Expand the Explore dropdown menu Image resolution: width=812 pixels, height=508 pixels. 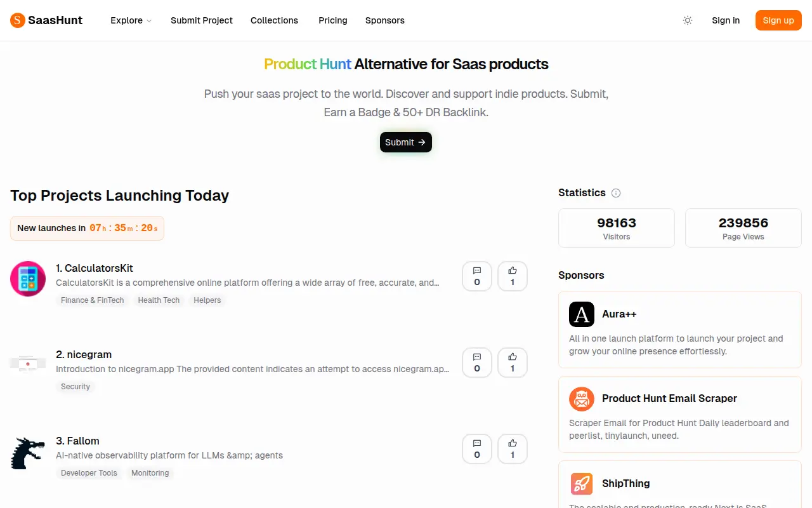131,20
